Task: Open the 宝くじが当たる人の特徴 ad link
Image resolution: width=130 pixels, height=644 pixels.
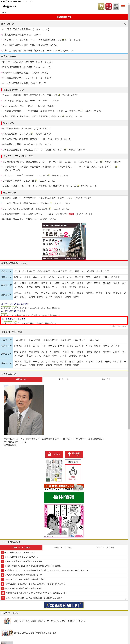Action: tap(15, 304)
